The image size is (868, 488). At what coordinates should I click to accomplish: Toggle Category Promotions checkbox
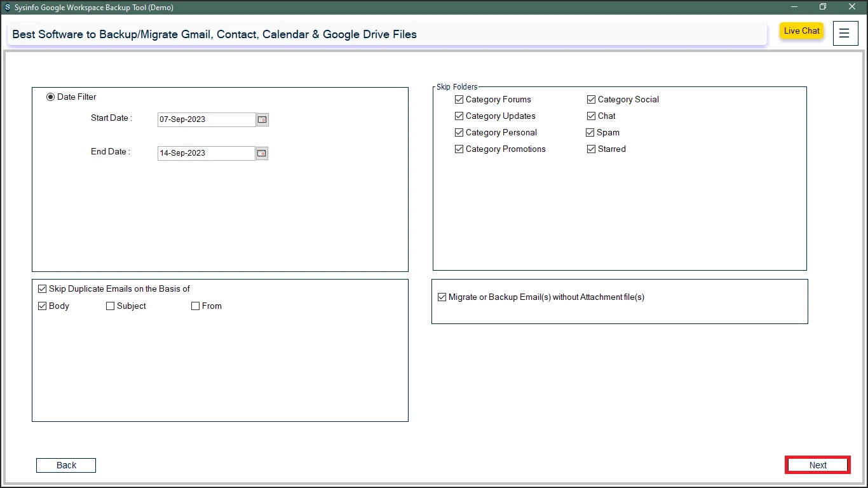click(459, 149)
